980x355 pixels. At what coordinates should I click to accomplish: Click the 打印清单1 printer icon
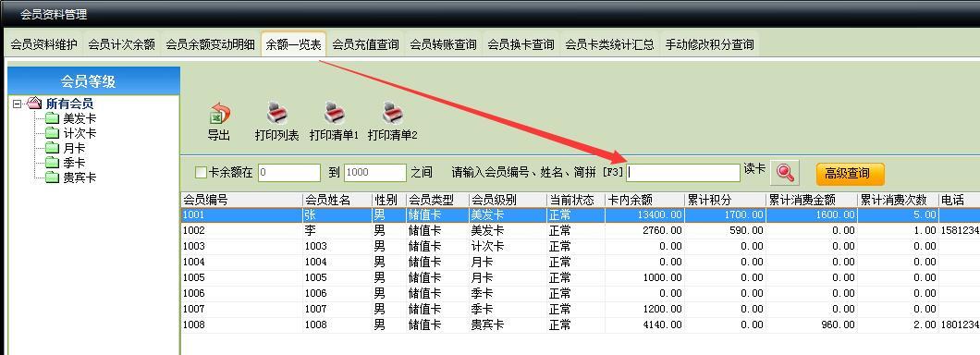335,114
